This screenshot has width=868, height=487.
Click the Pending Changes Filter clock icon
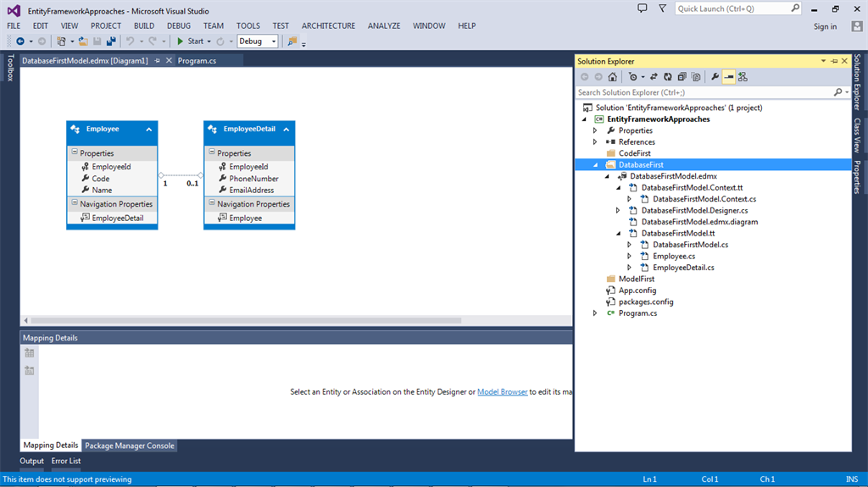tap(632, 77)
